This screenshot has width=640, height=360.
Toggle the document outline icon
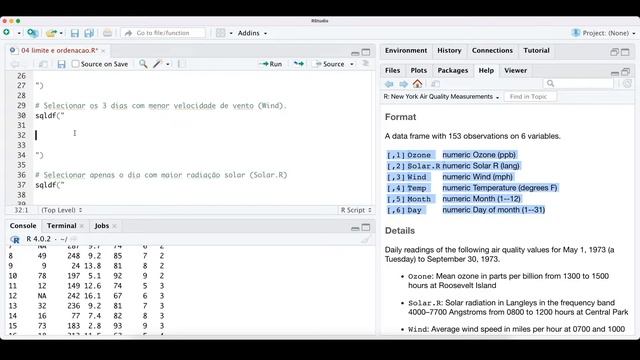pyautogui.click(x=365, y=63)
